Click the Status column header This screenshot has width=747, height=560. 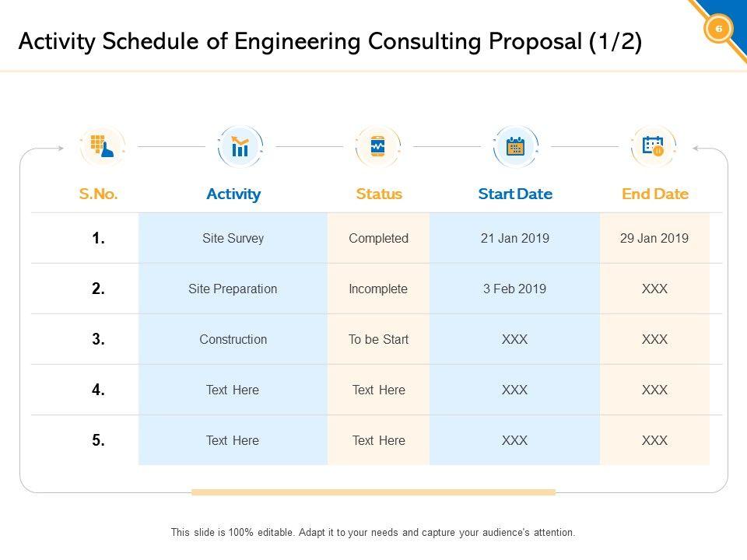coord(379,194)
